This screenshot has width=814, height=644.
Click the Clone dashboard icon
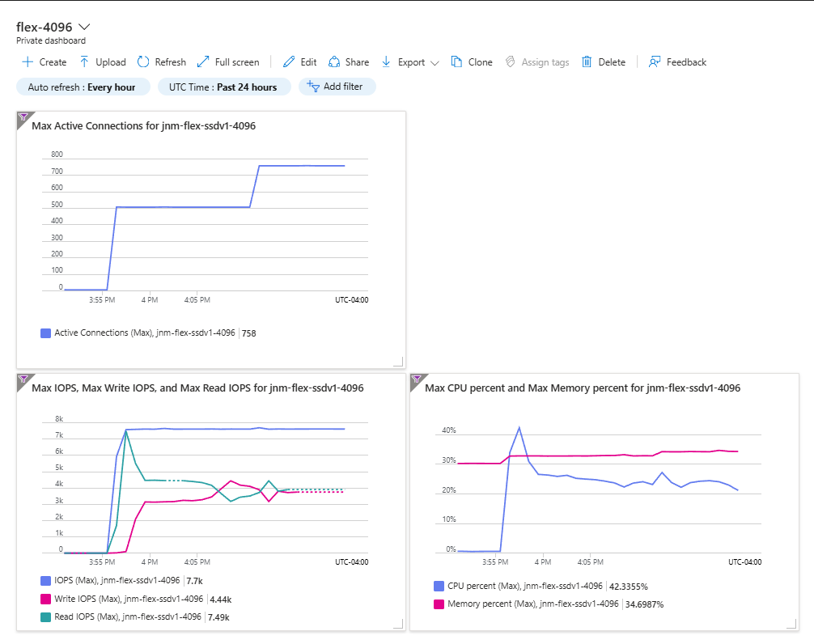tap(456, 62)
